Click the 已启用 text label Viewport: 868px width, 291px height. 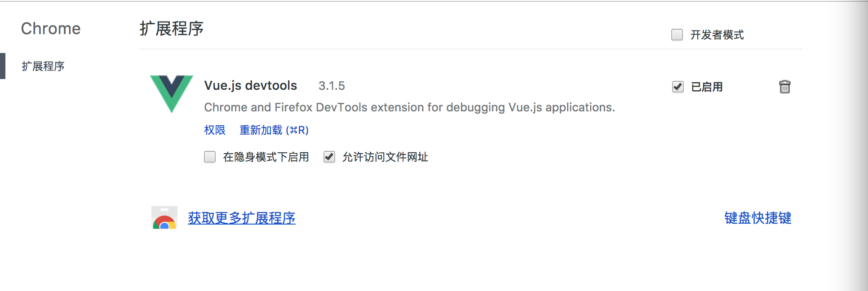(707, 87)
